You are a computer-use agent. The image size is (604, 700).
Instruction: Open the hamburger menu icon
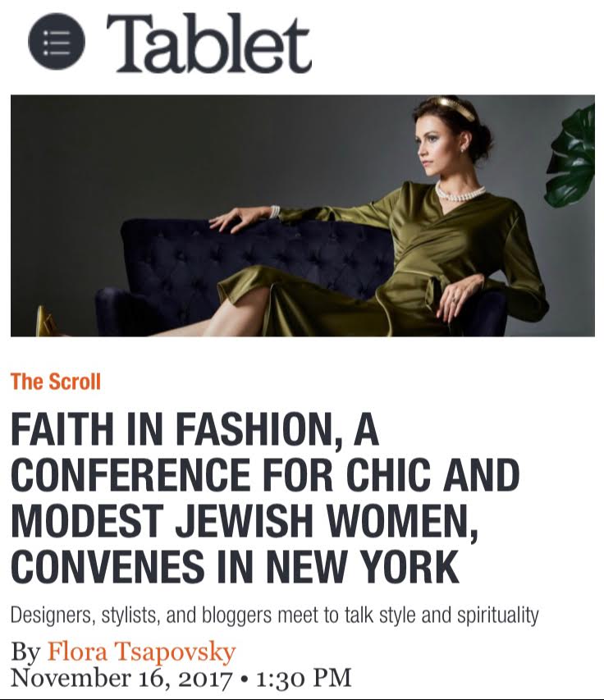coord(57,41)
